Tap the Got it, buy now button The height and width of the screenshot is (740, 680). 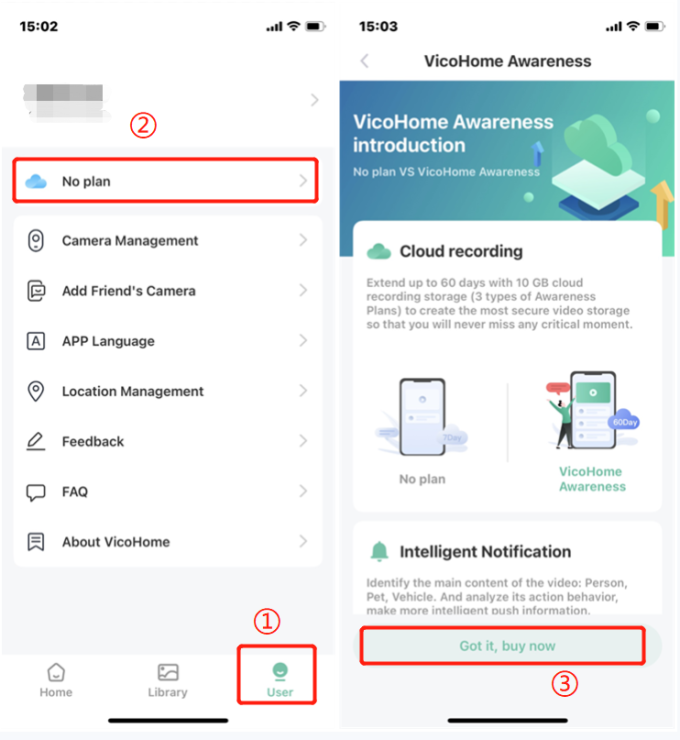coord(507,646)
